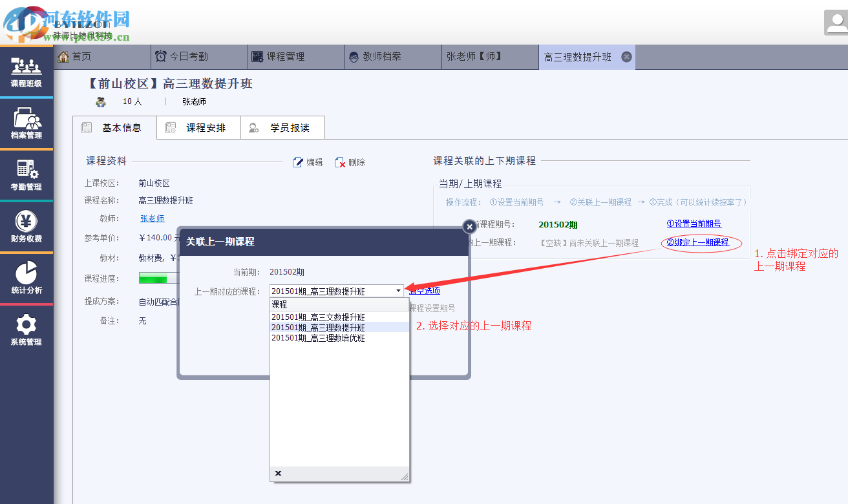Switch to the 教师档案 tab
848x504 pixels.
coord(393,57)
